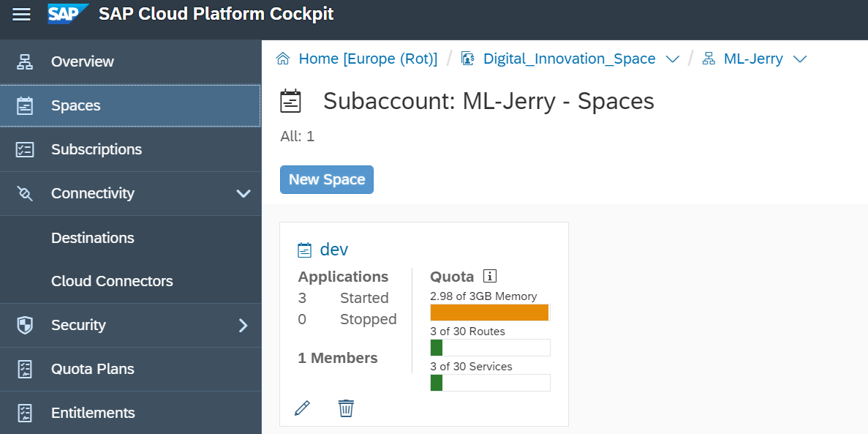This screenshot has width=868, height=434.
Task: Open Cloud Connectors sub-item
Action: pyautogui.click(x=112, y=281)
